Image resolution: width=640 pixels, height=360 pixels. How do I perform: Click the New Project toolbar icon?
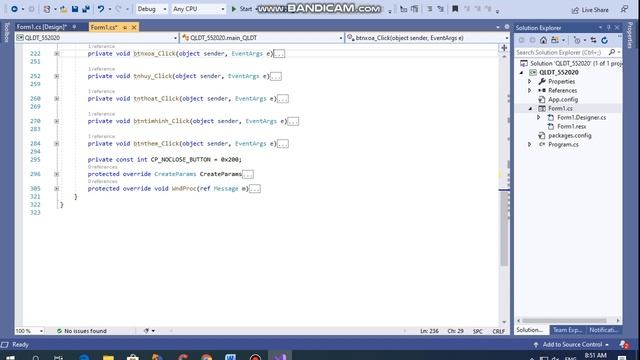coord(47,9)
